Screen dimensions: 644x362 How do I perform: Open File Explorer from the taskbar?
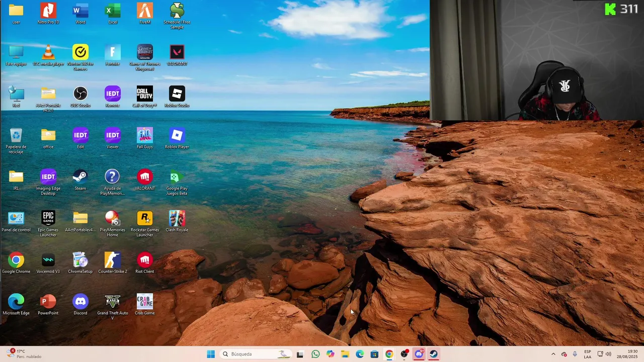[345, 354]
